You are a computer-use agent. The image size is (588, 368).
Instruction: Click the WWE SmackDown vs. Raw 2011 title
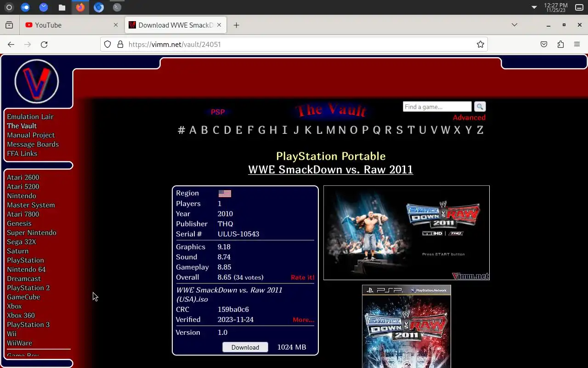(x=331, y=170)
